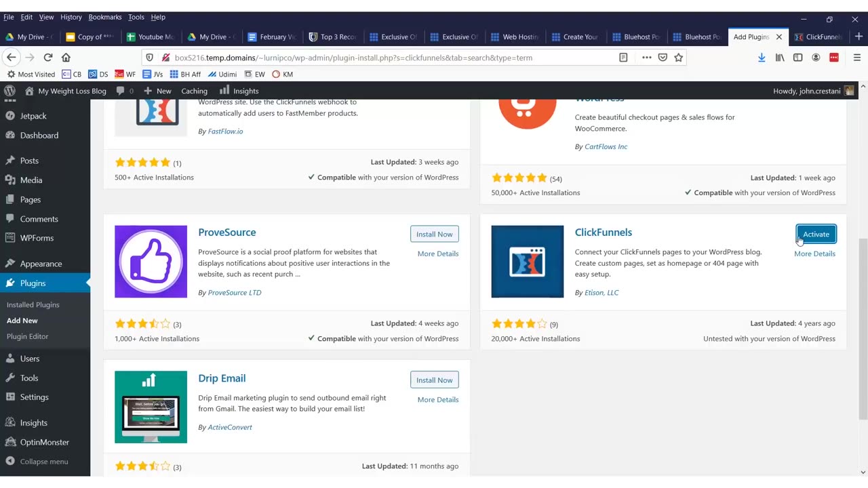
Task: Open the browser home page icon
Action: (x=66, y=58)
